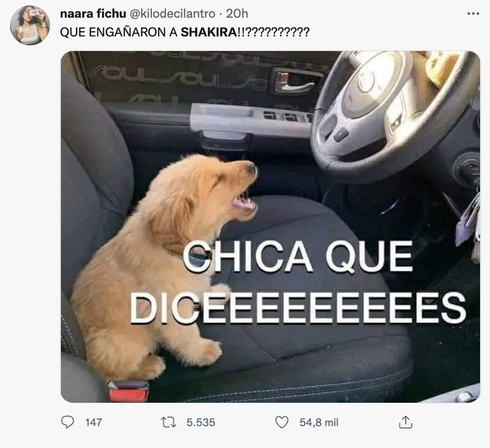Open the three-dots more options menu
Image resolution: width=490 pixels, height=448 pixels.
pos(473,13)
